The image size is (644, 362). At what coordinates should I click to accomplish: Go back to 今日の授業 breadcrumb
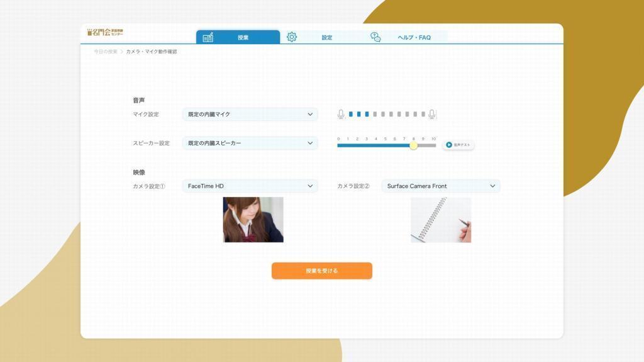click(106, 52)
